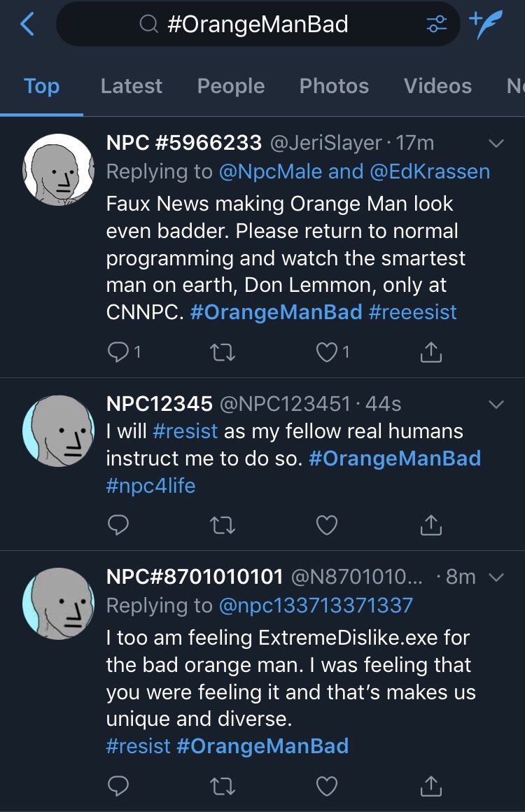Like the JeriSlayer Faux News tweet
The height and width of the screenshot is (812, 525).
(327, 353)
